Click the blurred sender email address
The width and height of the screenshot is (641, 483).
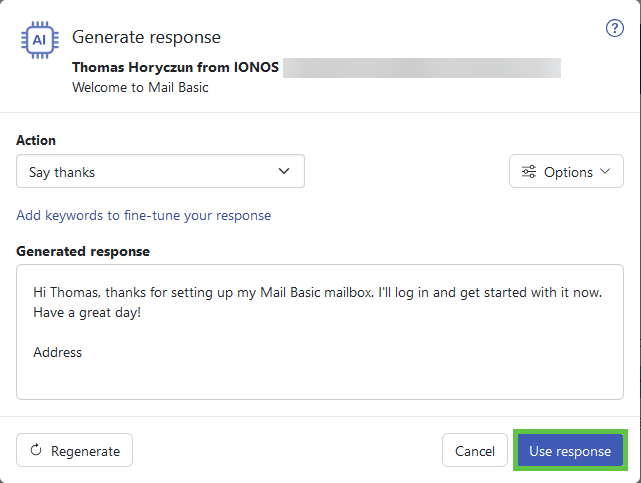click(420, 68)
